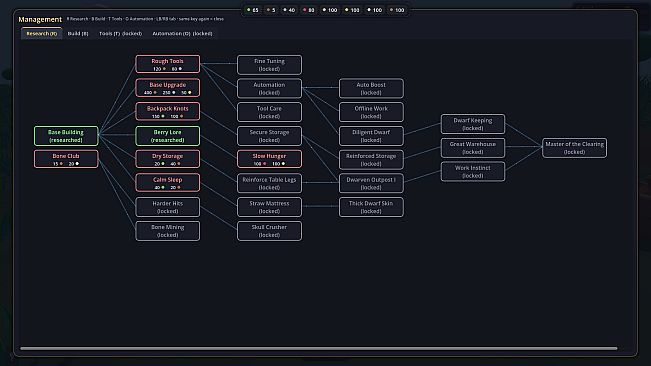Select the locked Tool Care node
Viewport: 651px width, 366px height.
[269, 112]
